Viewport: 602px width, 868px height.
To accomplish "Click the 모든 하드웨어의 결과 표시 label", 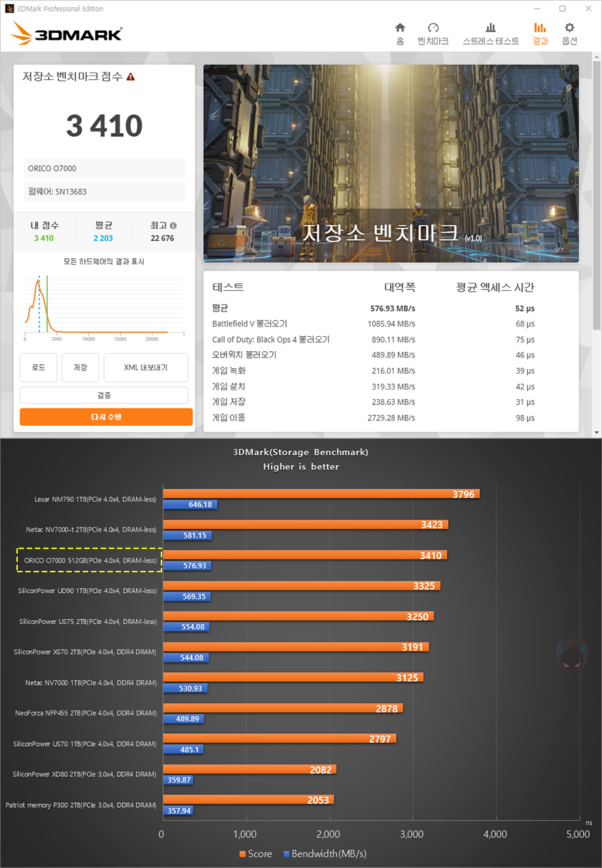I will point(104,261).
